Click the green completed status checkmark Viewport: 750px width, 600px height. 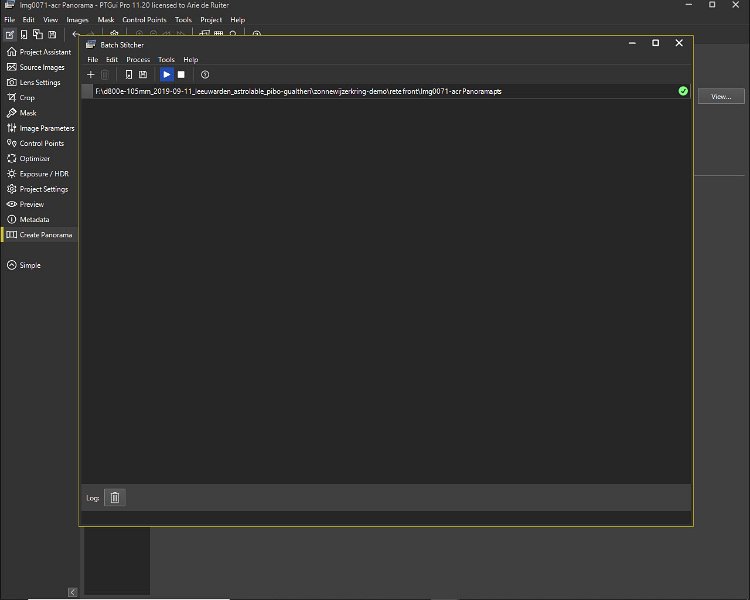coord(683,91)
